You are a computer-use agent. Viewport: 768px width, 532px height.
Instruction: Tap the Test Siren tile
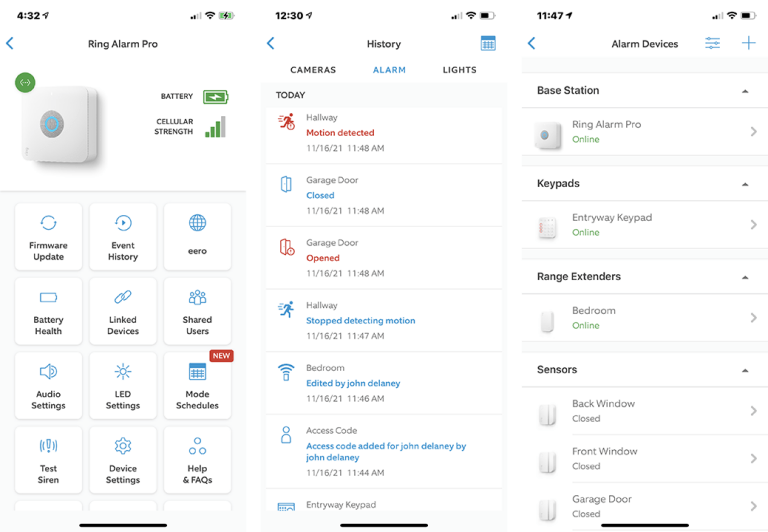click(48, 460)
